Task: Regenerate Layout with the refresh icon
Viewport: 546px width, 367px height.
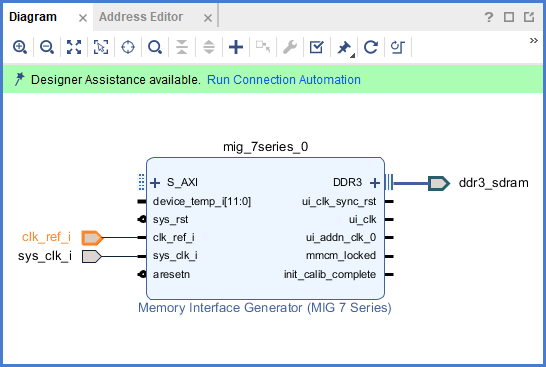Action: coord(370,47)
